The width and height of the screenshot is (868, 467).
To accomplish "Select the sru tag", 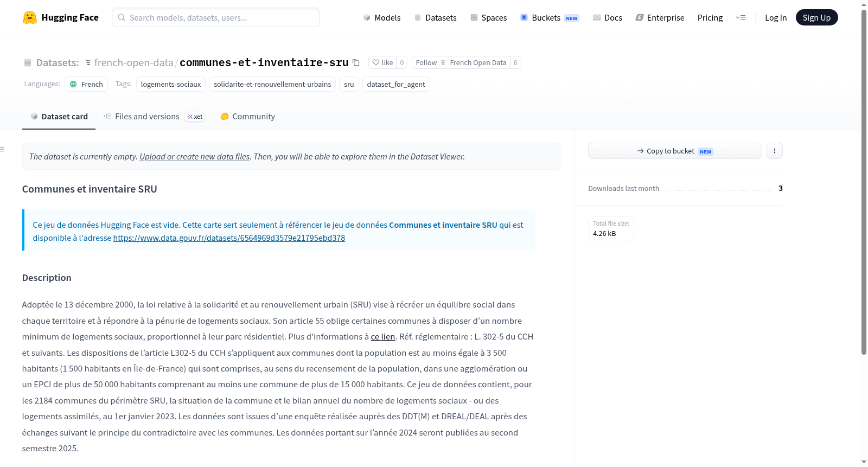I will (349, 84).
